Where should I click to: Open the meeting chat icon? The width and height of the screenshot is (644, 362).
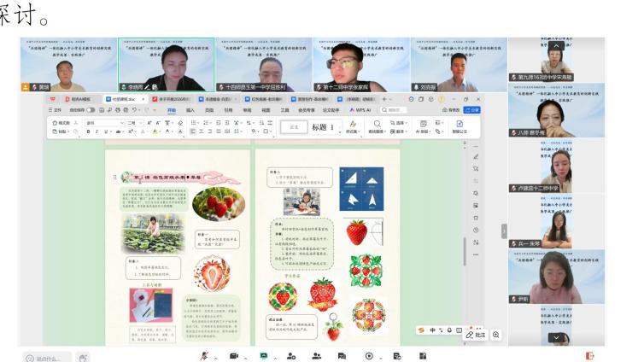coord(342,356)
